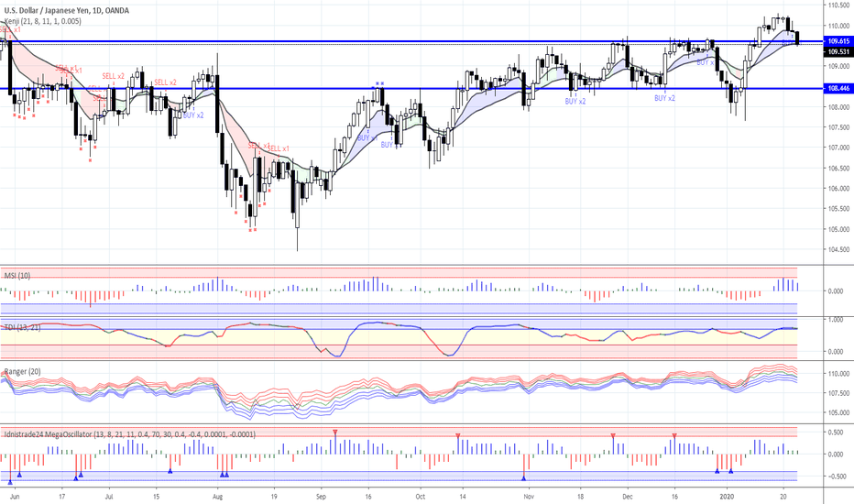This screenshot has width=854, height=504.
Task: Click the 108.446 support level price label
Action: pyautogui.click(x=837, y=89)
